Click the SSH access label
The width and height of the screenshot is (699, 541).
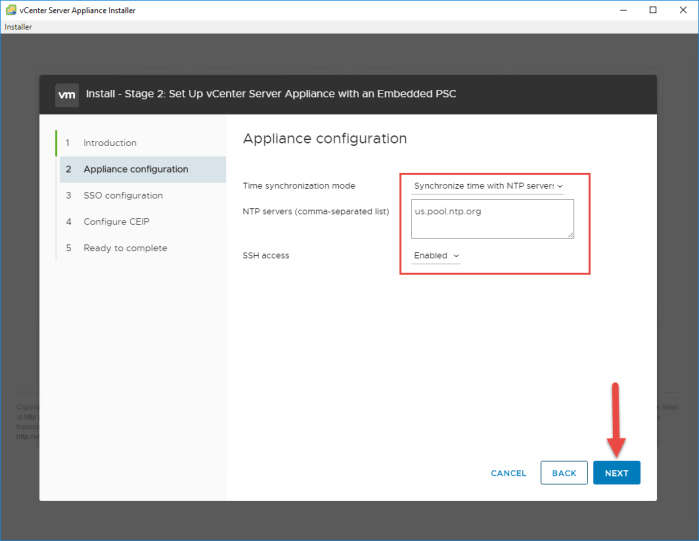(266, 256)
